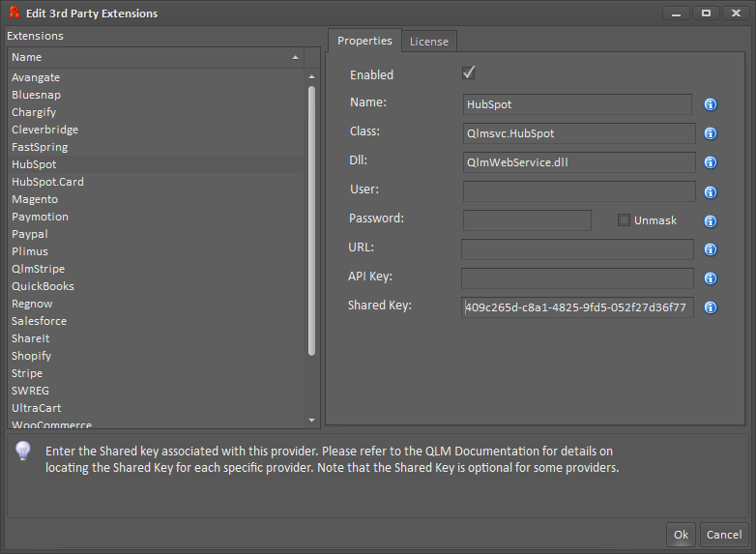The image size is (756, 554).
Task: Click the Dll input field
Action: (579, 162)
